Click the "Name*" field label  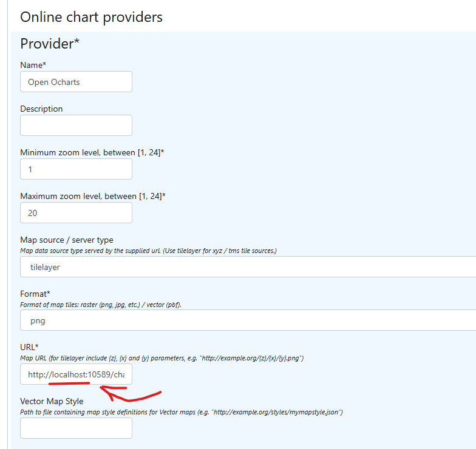(33, 65)
